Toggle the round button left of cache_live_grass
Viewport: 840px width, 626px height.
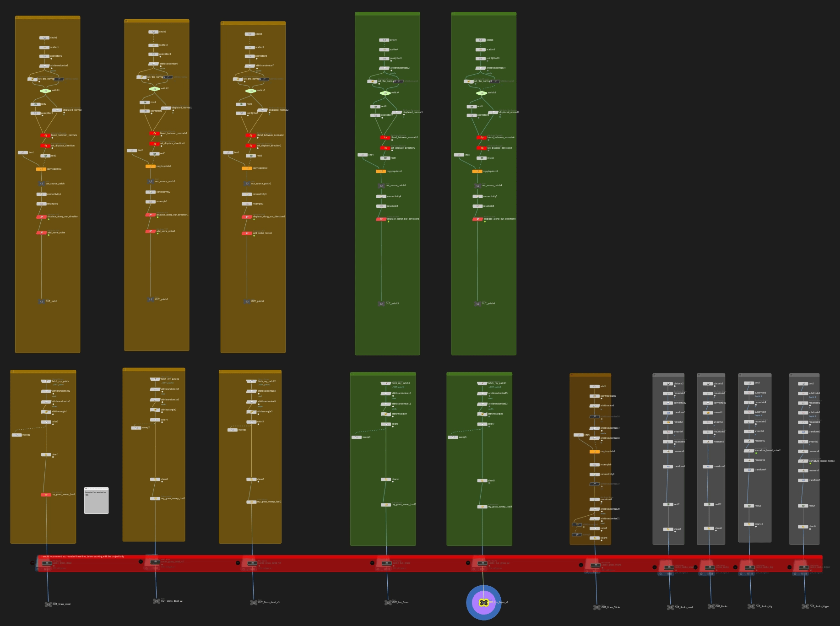pos(372,563)
